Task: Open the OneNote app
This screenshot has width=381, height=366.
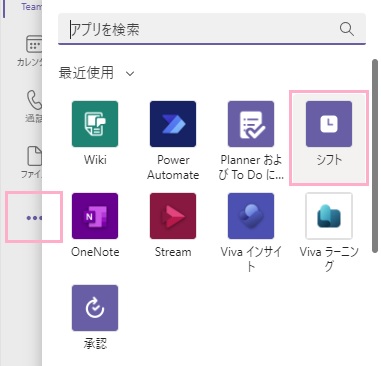Action: pyautogui.click(x=95, y=216)
